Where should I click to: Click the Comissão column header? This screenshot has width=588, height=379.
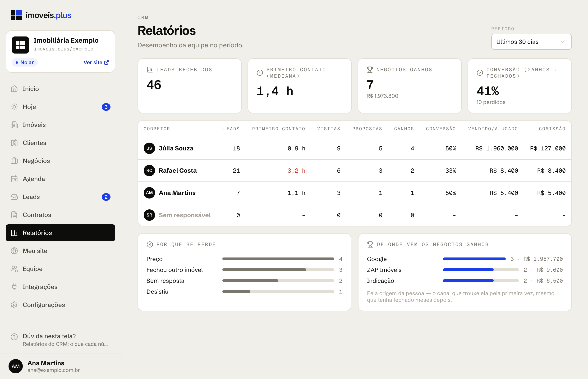552,129
